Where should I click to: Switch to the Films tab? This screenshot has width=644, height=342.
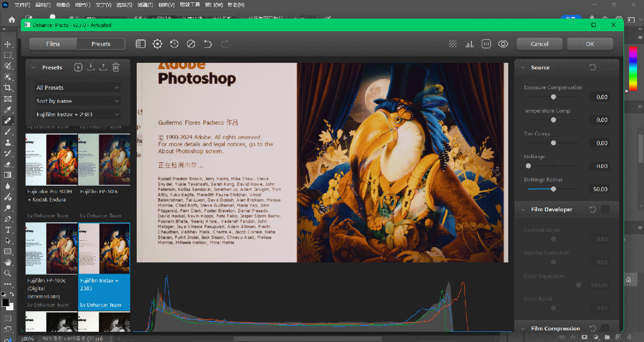pos(53,44)
